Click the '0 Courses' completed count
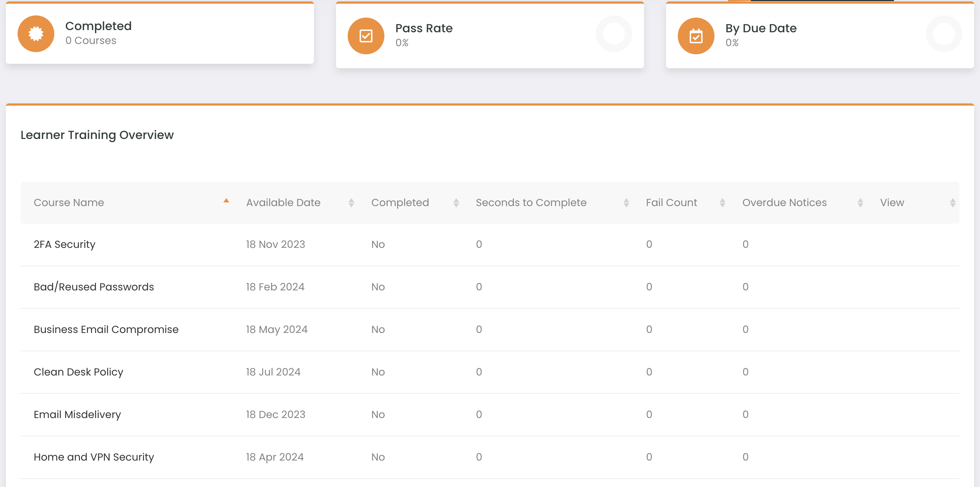Screen dimensions: 980x487 [91, 41]
